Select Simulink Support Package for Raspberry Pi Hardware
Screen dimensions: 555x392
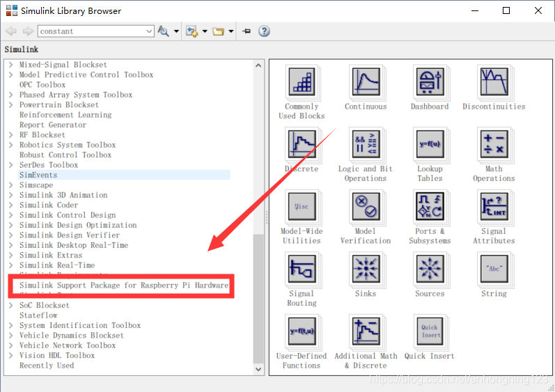123,285
